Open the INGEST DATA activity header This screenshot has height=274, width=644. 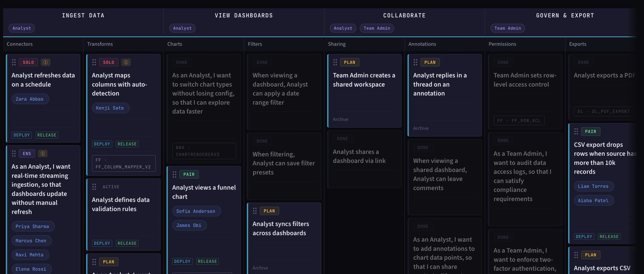[83, 15]
